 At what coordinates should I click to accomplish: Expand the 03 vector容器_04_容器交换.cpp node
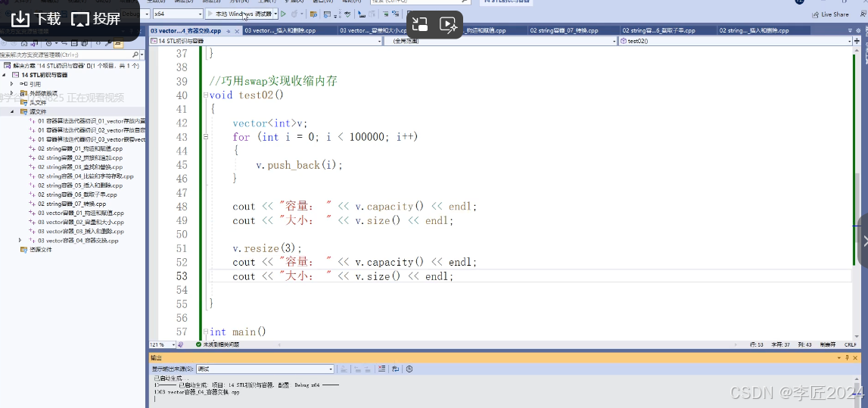tap(20, 240)
